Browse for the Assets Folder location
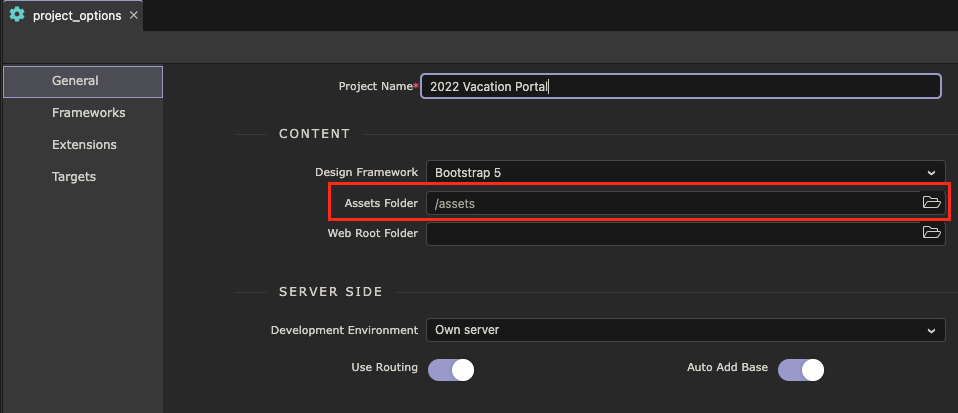 (x=931, y=203)
